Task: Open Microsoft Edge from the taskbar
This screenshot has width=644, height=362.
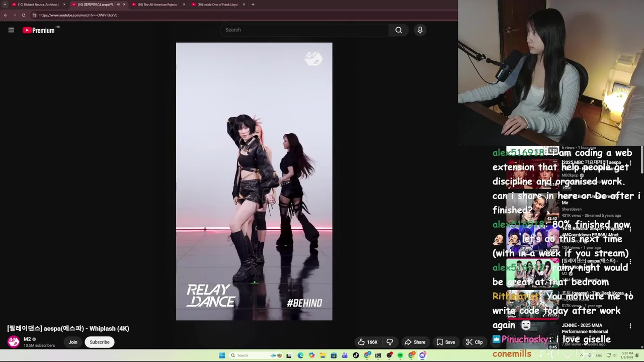Action: click(x=300, y=355)
